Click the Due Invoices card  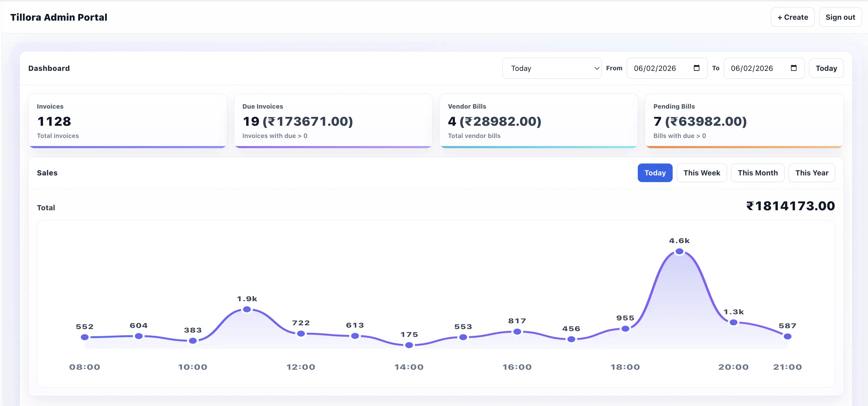point(333,121)
